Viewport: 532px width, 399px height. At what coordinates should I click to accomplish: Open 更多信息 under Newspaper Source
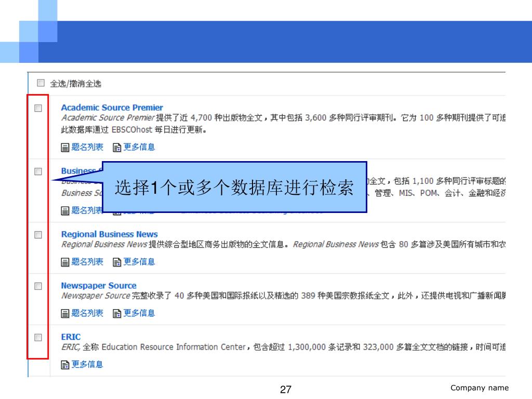click(x=139, y=313)
